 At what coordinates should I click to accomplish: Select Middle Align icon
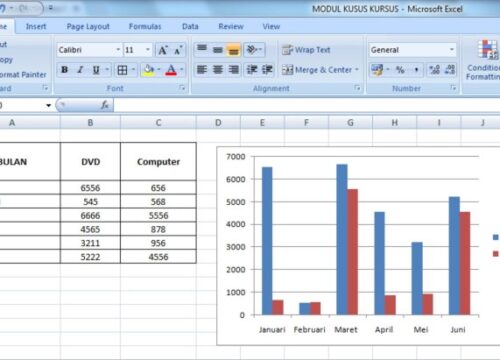point(218,50)
